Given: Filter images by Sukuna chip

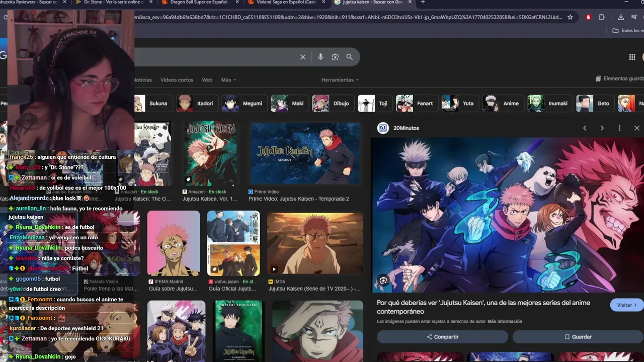Looking at the screenshot, I should pyautogui.click(x=152, y=104).
